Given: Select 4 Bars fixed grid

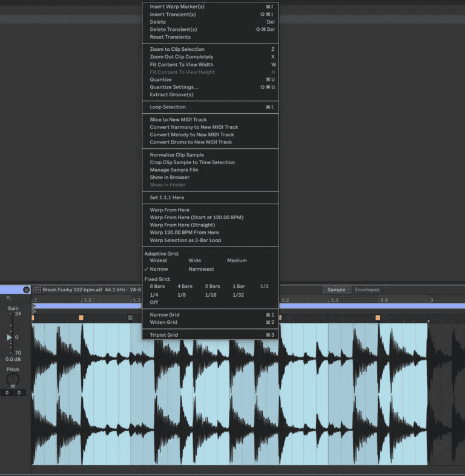Looking at the screenshot, I should 185,286.
